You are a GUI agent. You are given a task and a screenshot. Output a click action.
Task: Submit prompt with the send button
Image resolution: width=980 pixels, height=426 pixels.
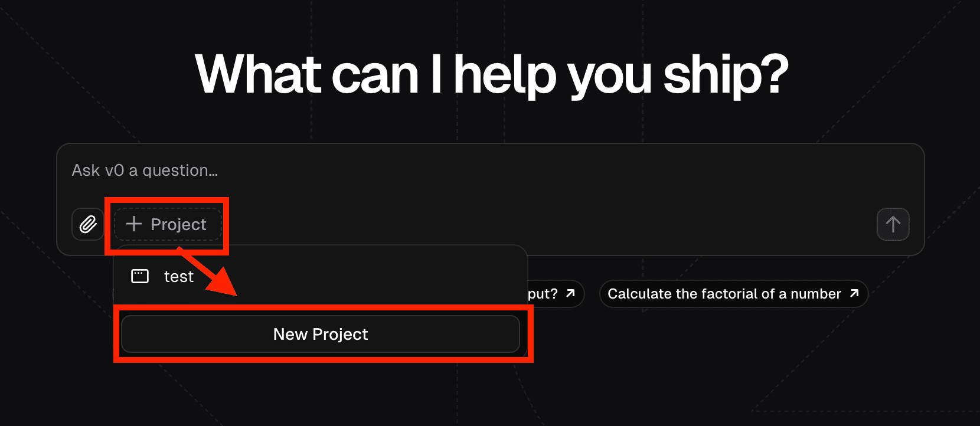pos(893,224)
